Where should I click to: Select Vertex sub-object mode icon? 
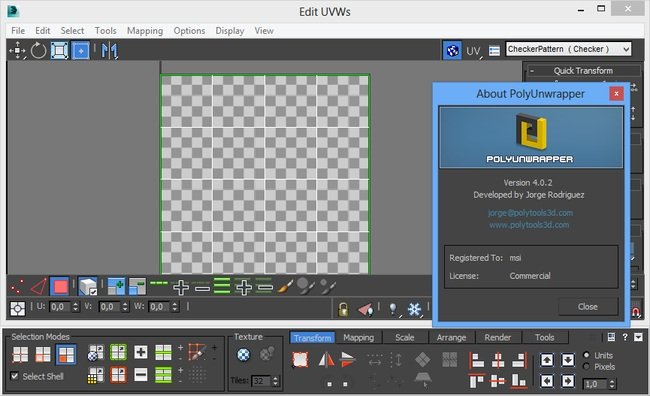coord(17,287)
